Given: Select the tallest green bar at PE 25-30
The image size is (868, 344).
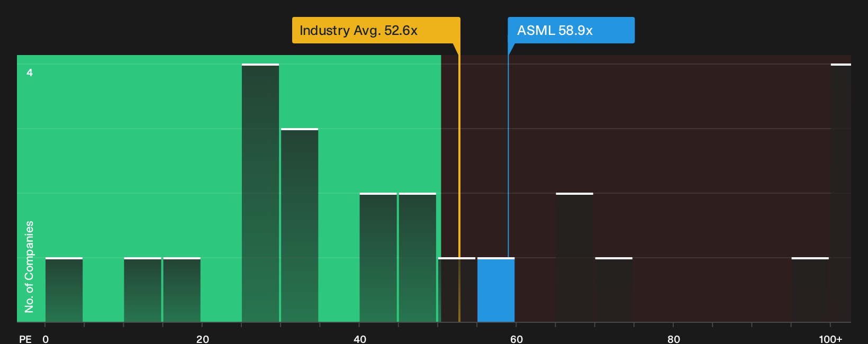Looking at the screenshot, I should coord(260,193).
